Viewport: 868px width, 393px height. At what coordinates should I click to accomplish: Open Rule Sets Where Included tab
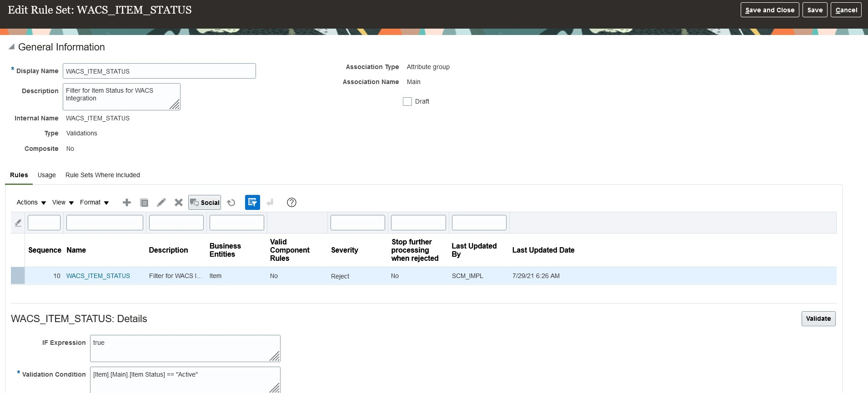tap(103, 175)
